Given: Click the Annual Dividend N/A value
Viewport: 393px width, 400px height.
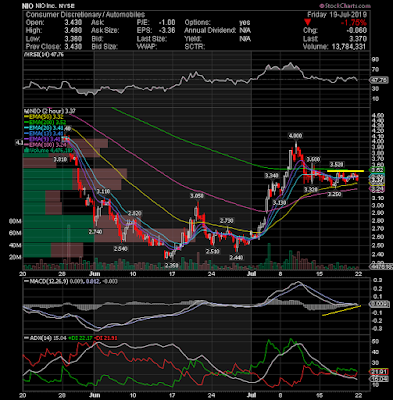Looking at the screenshot, I should point(245,31).
